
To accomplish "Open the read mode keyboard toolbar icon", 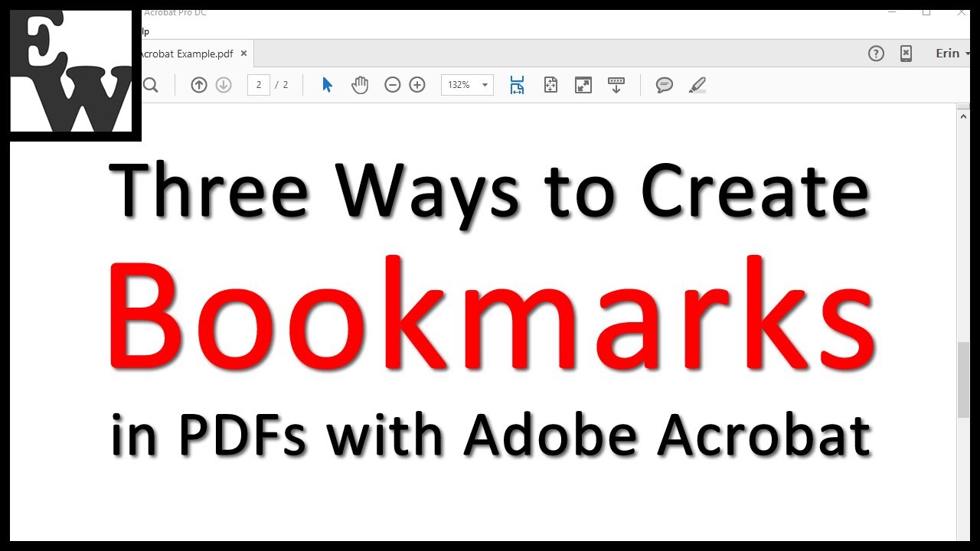I will click(616, 85).
